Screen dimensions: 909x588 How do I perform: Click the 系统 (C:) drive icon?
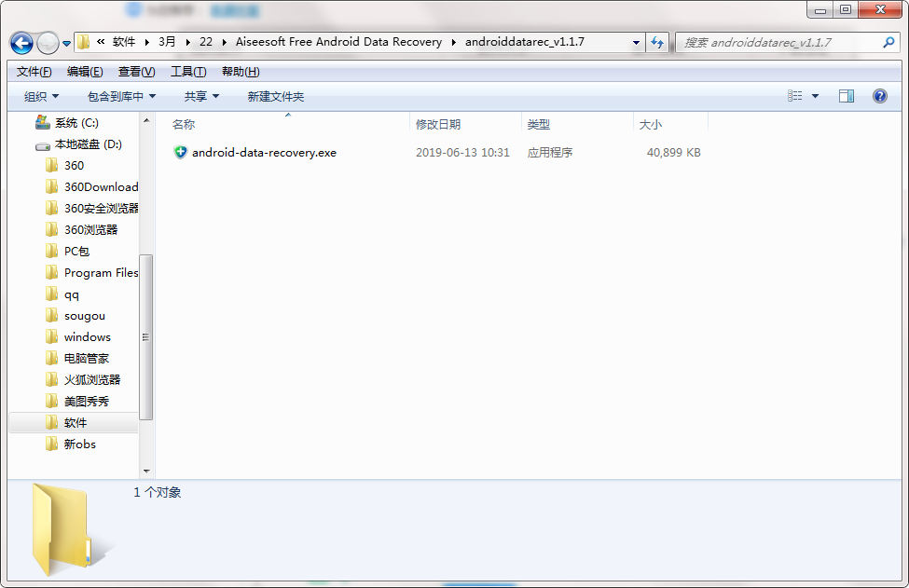coord(42,122)
